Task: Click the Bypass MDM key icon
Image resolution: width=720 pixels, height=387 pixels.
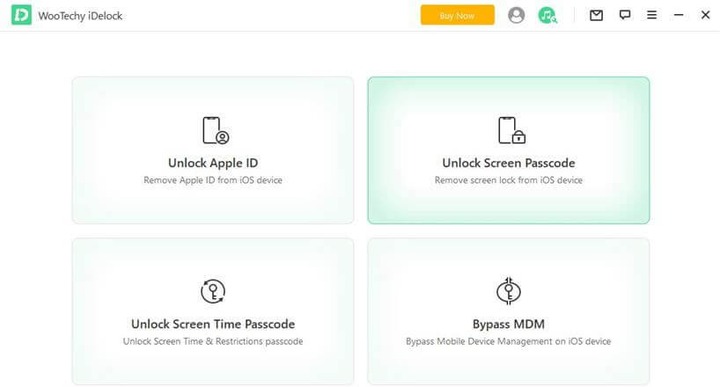Action: pyautogui.click(x=508, y=291)
